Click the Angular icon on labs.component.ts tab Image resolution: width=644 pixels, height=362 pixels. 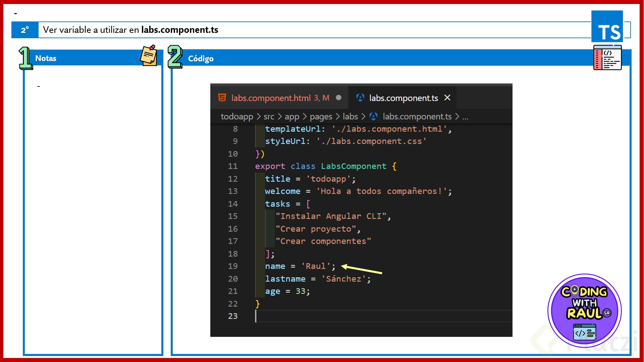[360, 98]
